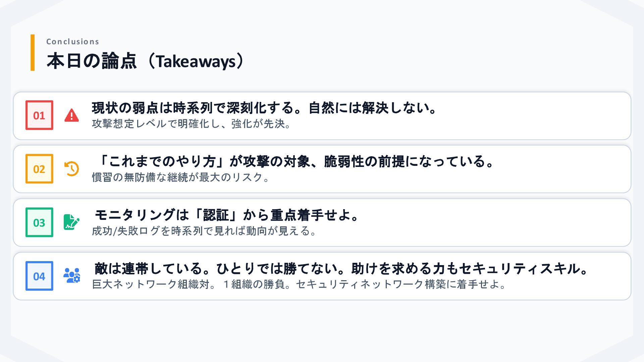This screenshot has width=644, height=362.
Task: Select the blue 04 number box
Action: (x=39, y=276)
